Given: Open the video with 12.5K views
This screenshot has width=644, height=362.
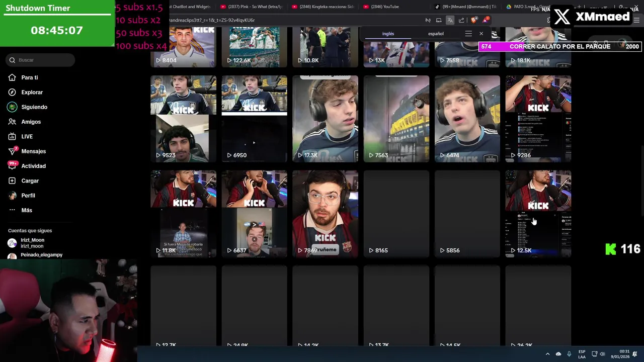Looking at the screenshot, I should [x=538, y=214].
